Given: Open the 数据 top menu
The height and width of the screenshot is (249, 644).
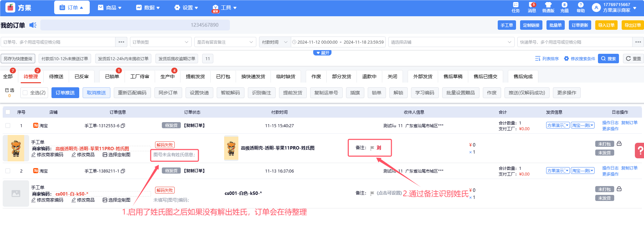Looking at the screenshot, I should 148,7.
